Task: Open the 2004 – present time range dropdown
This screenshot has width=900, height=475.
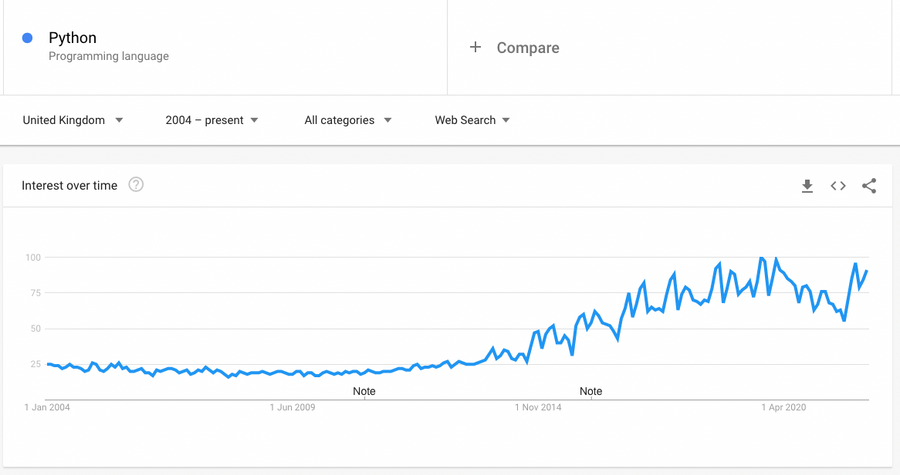Action: [212, 120]
